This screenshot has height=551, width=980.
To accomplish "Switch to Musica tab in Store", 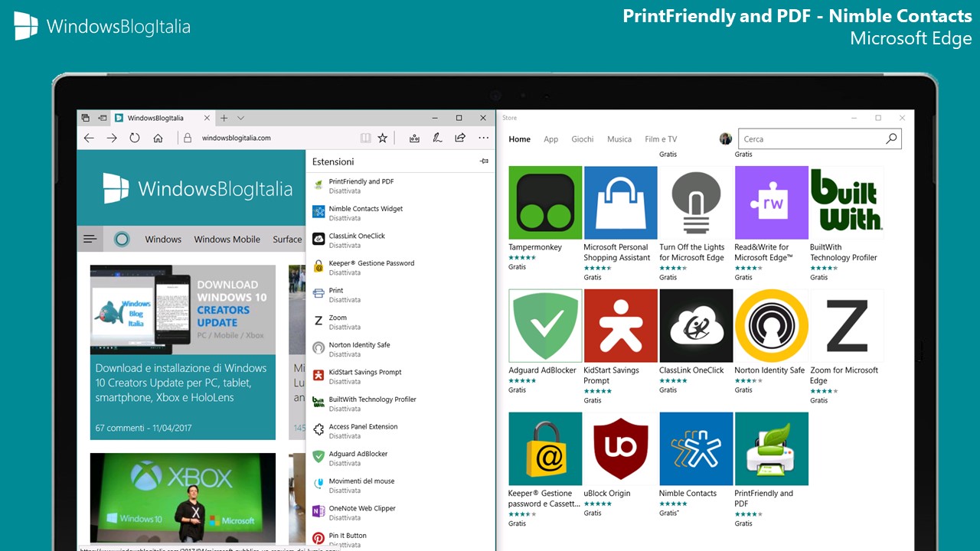I will click(x=619, y=139).
